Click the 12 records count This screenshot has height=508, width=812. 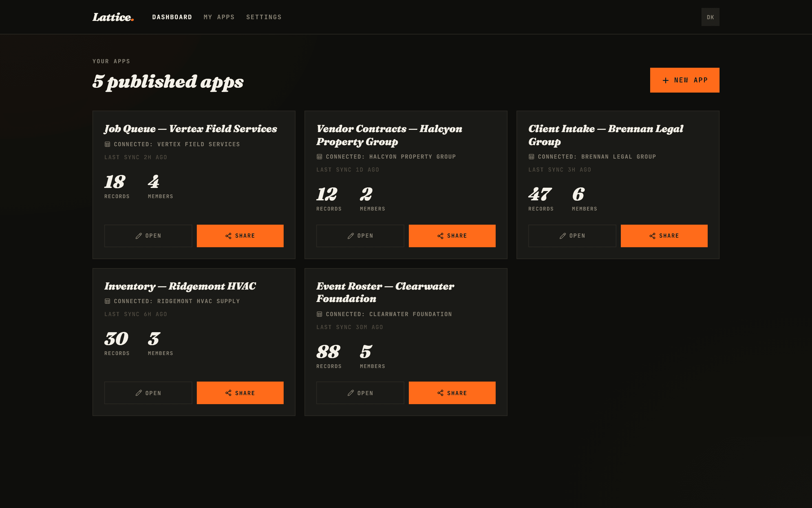click(x=327, y=194)
